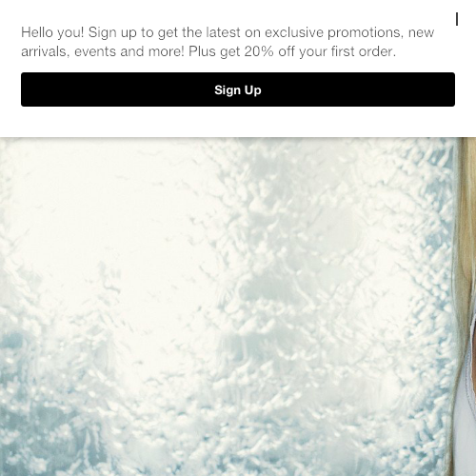Click blank white area below Sign Up

click(238, 122)
